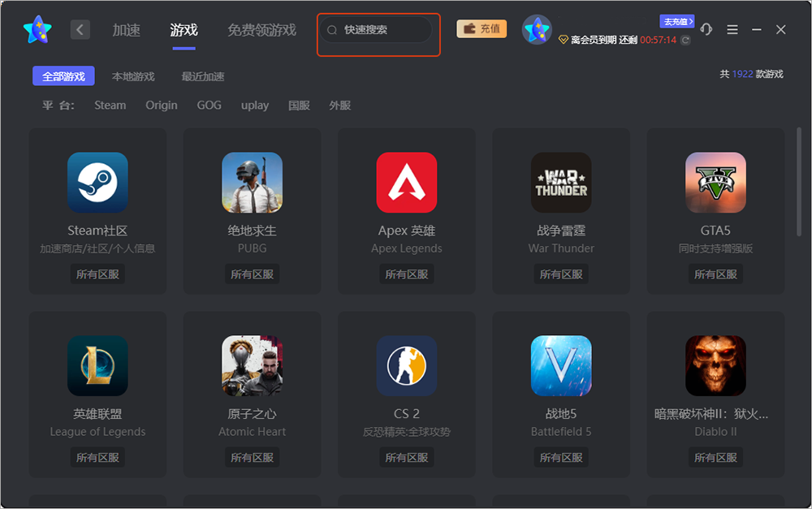Click the 00:57:14 countdown text

tap(659, 40)
